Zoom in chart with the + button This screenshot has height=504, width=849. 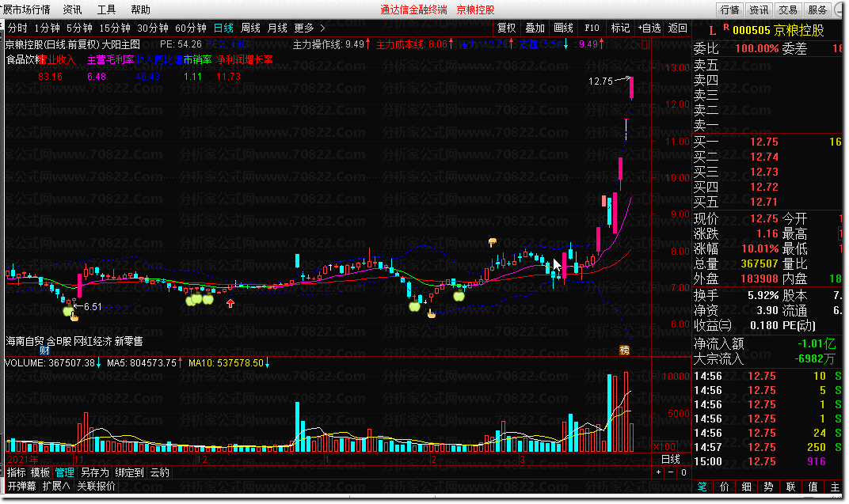click(x=658, y=472)
